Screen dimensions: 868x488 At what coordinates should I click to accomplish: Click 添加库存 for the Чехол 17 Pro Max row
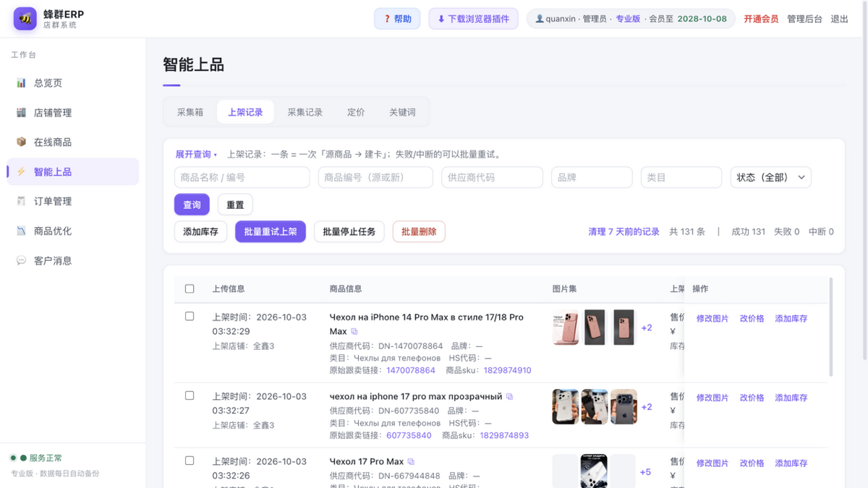(791, 463)
